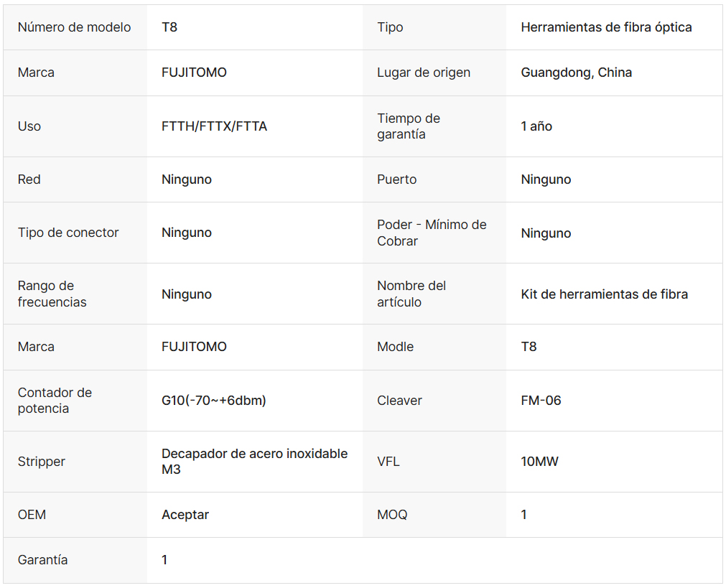Select the "Herramientas de fibra óptica" value
Viewport: 726px width, 588px height.
606,27
